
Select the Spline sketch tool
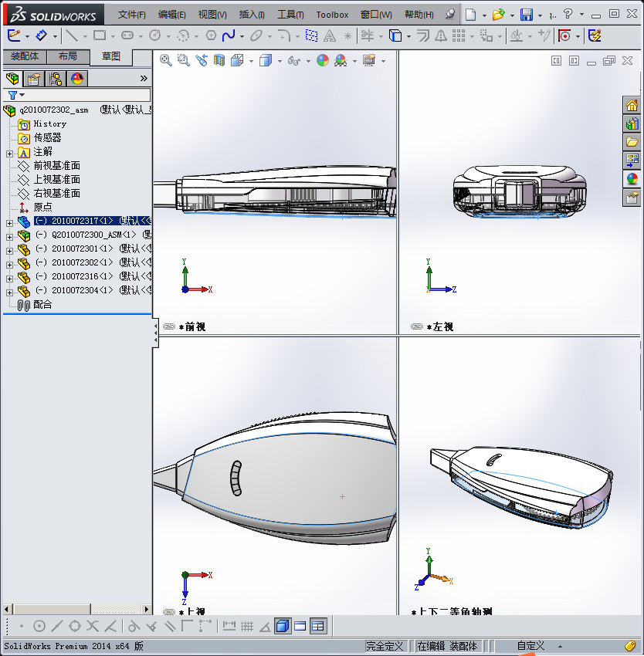pyautogui.click(x=227, y=36)
